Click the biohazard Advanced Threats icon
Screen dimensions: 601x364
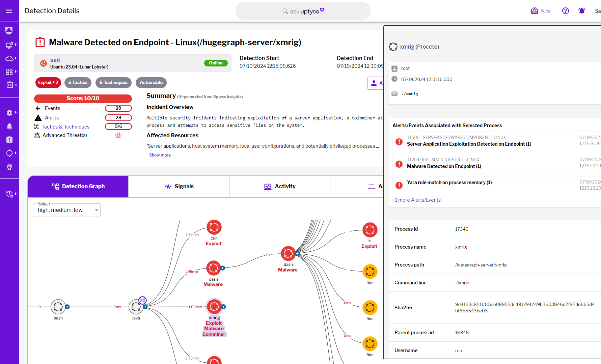tap(118, 135)
